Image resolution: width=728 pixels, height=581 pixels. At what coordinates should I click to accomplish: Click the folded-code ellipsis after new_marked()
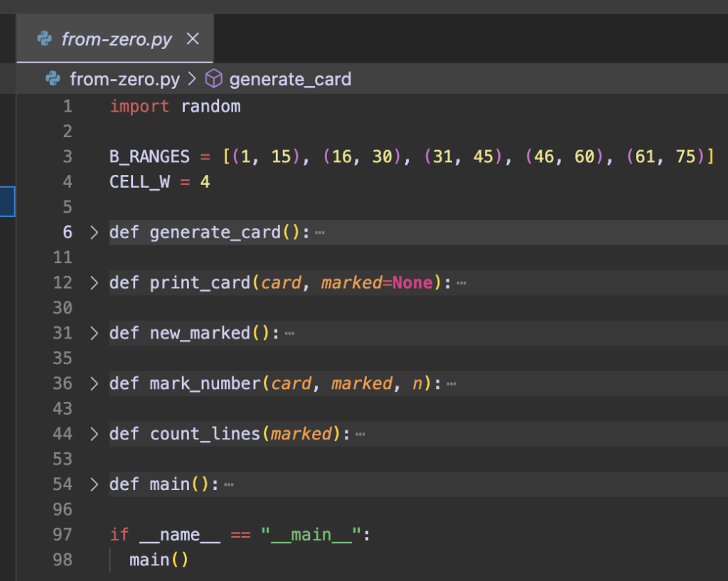289,334
